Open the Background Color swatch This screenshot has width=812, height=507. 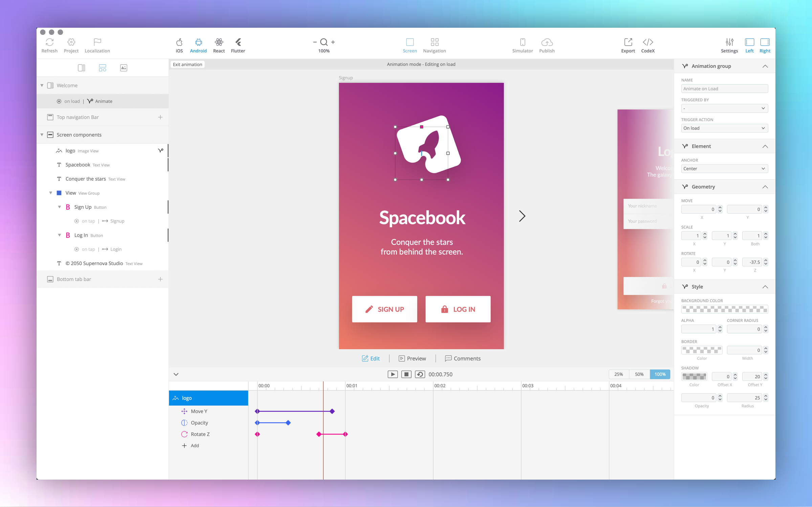pyautogui.click(x=724, y=309)
